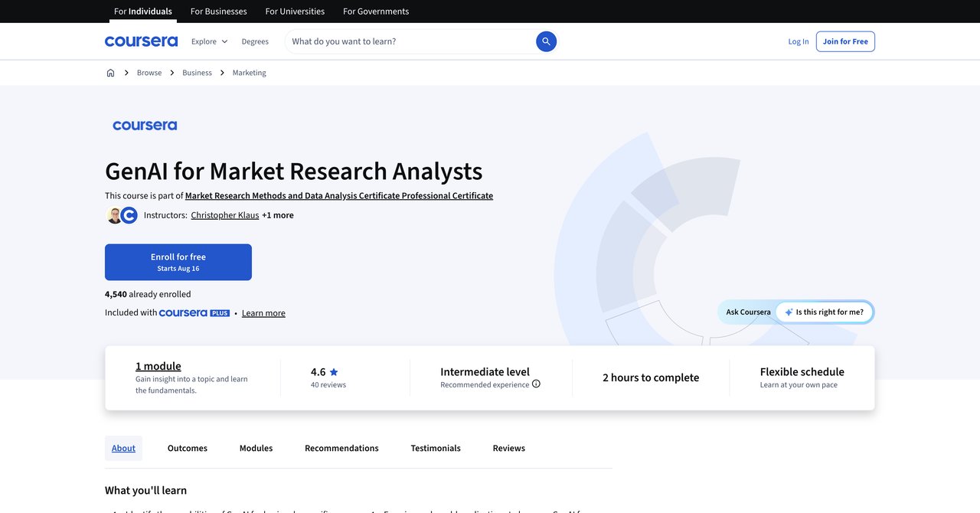The width and height of the screenshot is (980, 513).
Task: Click the 4,540 already enrolled text
Action: 148,294
